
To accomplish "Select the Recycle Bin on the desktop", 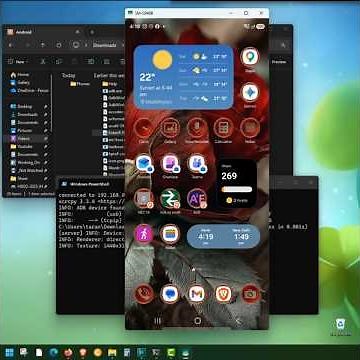I will [340, 326].
